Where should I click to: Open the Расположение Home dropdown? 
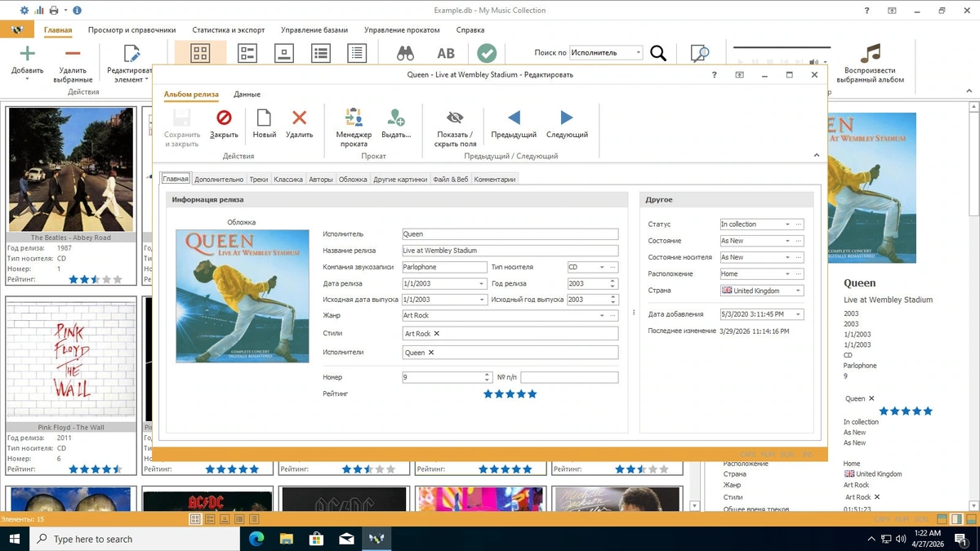click(787, 274)
